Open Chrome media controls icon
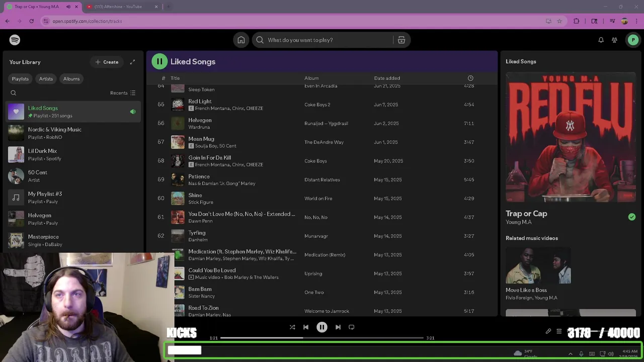This screenshot has height=362, width=644. (x=612, y=21)
